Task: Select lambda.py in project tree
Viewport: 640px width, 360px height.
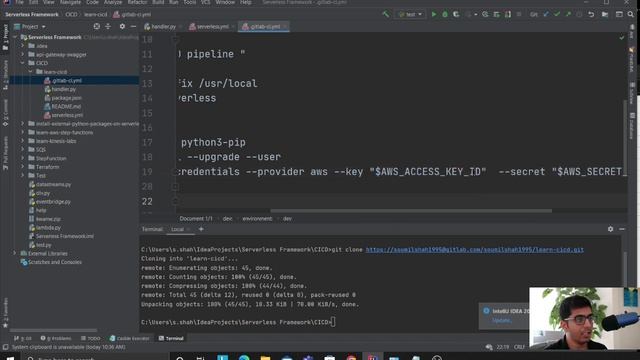Action: [48, 228]
